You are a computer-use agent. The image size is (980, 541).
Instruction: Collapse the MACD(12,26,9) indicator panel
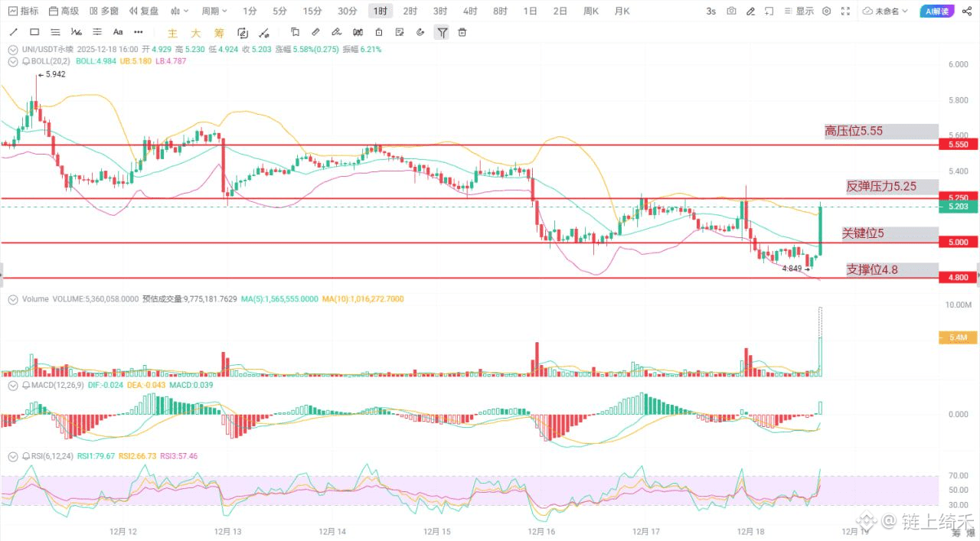click(x=14, y=385)
